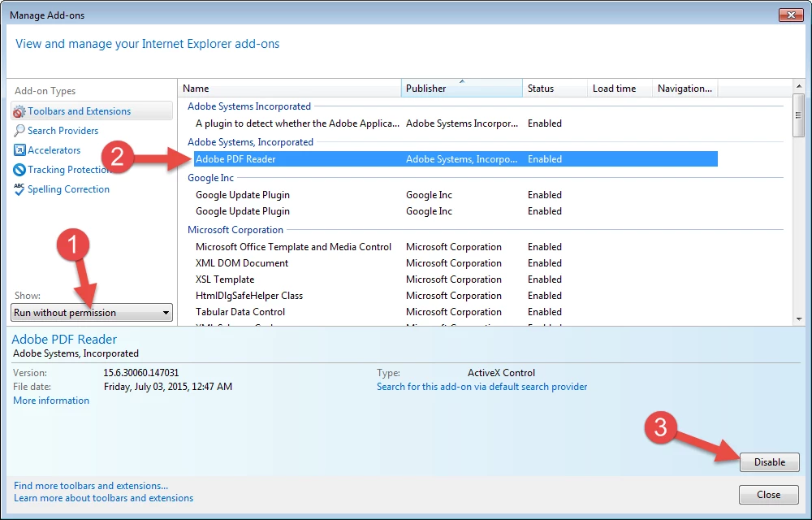Screen dimensions: 812x520
Task: Click the Spelling Correction checkmark icon
Action: [19, 189]
